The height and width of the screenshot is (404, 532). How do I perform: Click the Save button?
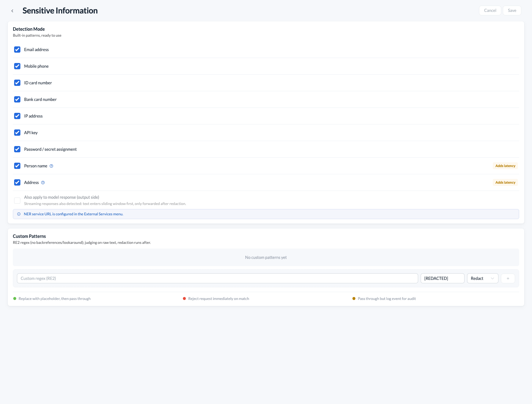point(512,10)
